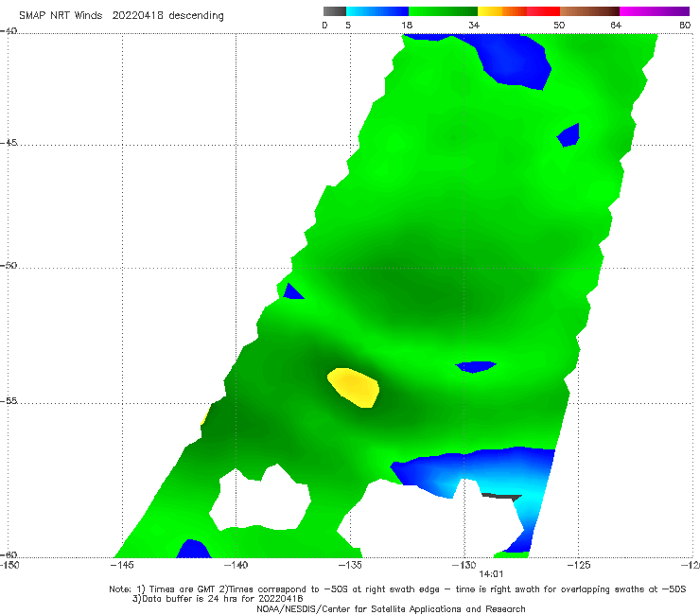The width and height of the screenshot is (700, 615).
Task: Click the longitude label '-130'
Action: (x=464, y=565)
